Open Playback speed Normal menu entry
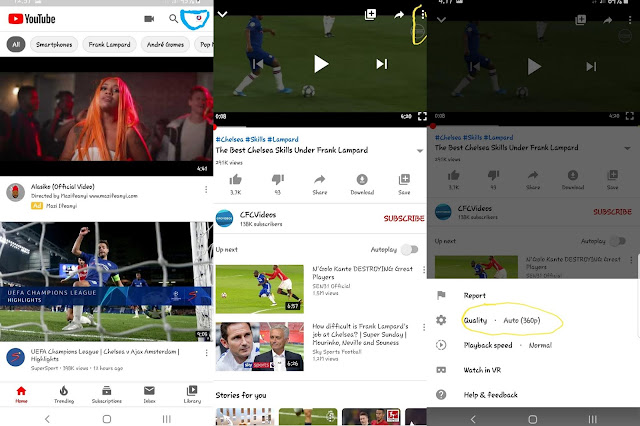 coord(533,345)
